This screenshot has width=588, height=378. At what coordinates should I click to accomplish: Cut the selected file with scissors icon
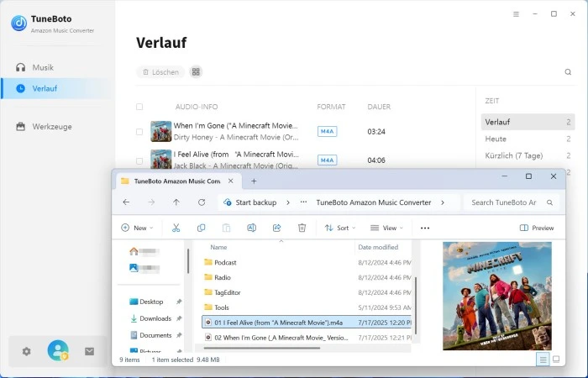(x=176, y=228)
